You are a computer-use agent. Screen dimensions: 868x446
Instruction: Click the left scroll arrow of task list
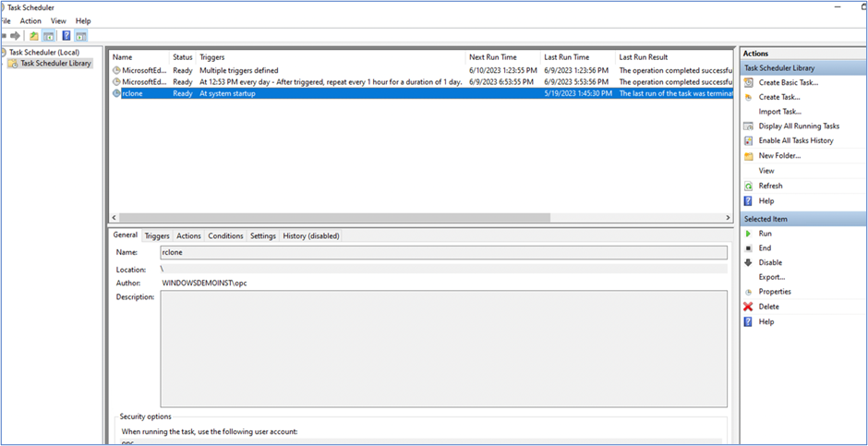point(115,218)
